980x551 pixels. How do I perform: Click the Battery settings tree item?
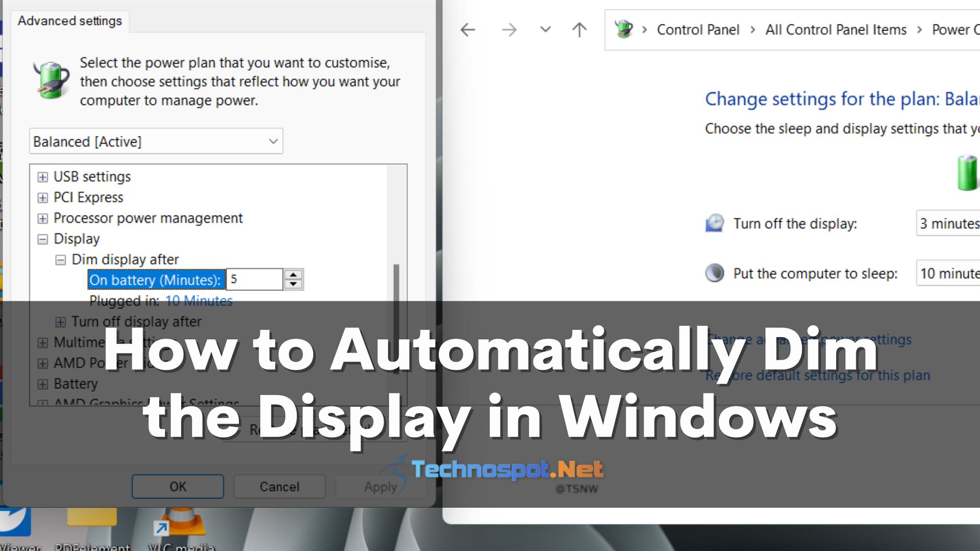click(76, 383)
